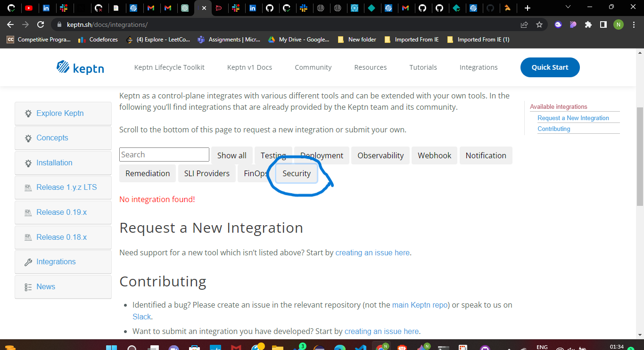Enable the Observability filter
The width and height of the screenshot is (644, 350).
pyautogui.click(x=380, y=155)
